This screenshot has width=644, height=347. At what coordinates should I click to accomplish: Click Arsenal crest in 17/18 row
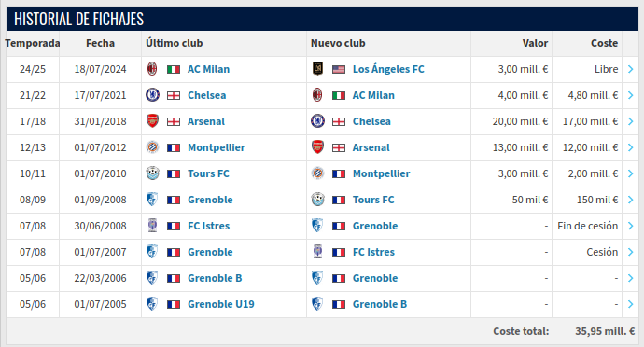point(152,121)
